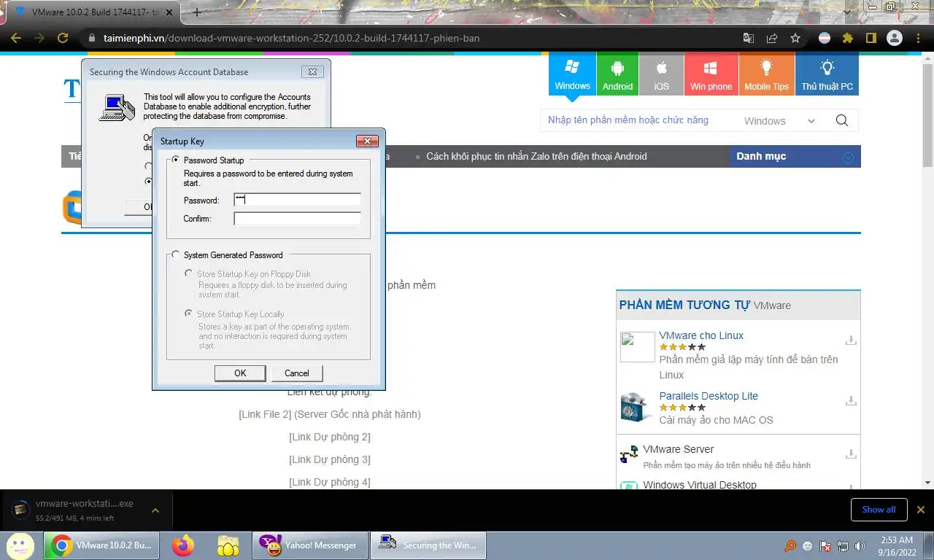Click the VMware cho Linux thumbnail image
Screen dimensions: 934x560
pyautogui.click(x=637, y=347)
